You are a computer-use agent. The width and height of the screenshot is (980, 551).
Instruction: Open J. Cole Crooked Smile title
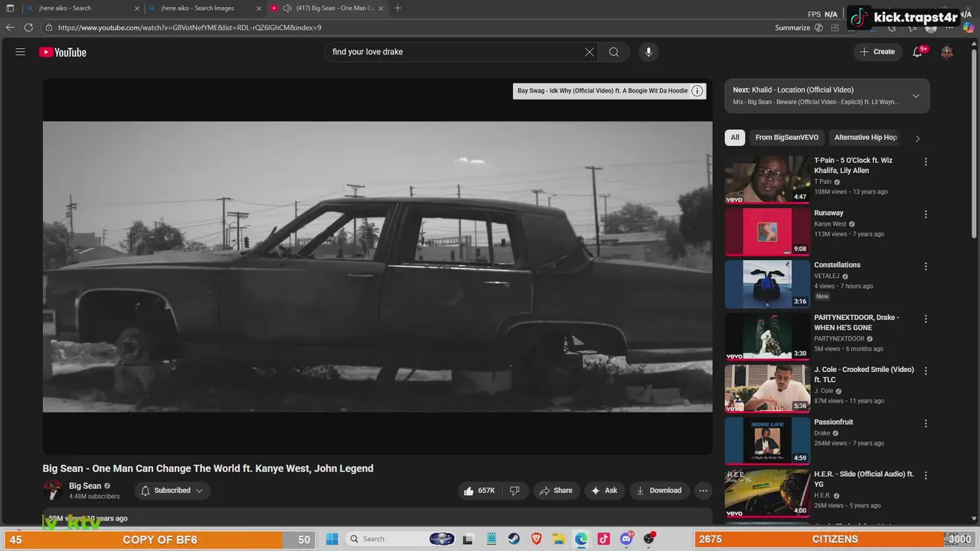(864, 374)
